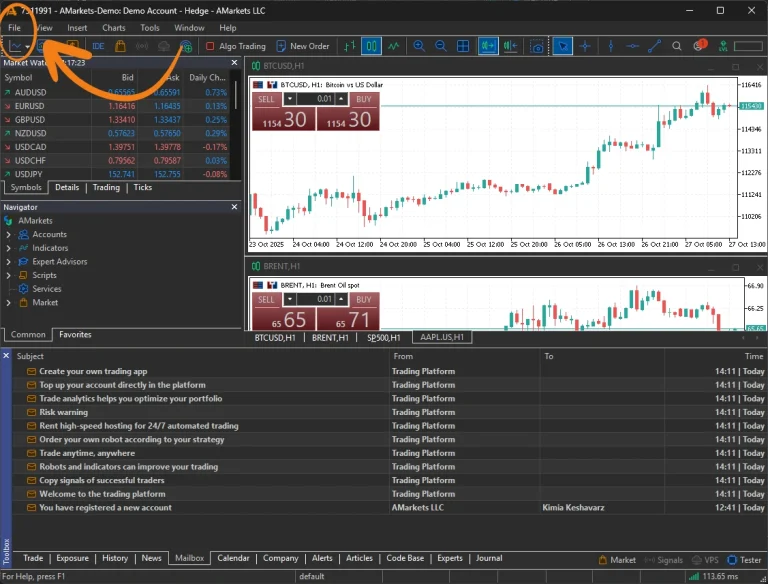Select the trendline drawing tool
This screenshot has height=584, width=768.
coord(654,46)
